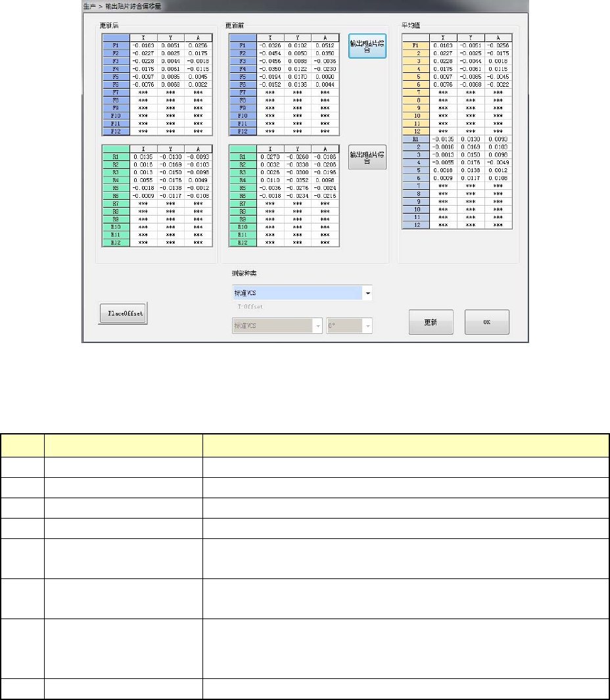
Task: Select -0.0169 cell in 更新后 R2 row
Action: click(x=171, y=165)
